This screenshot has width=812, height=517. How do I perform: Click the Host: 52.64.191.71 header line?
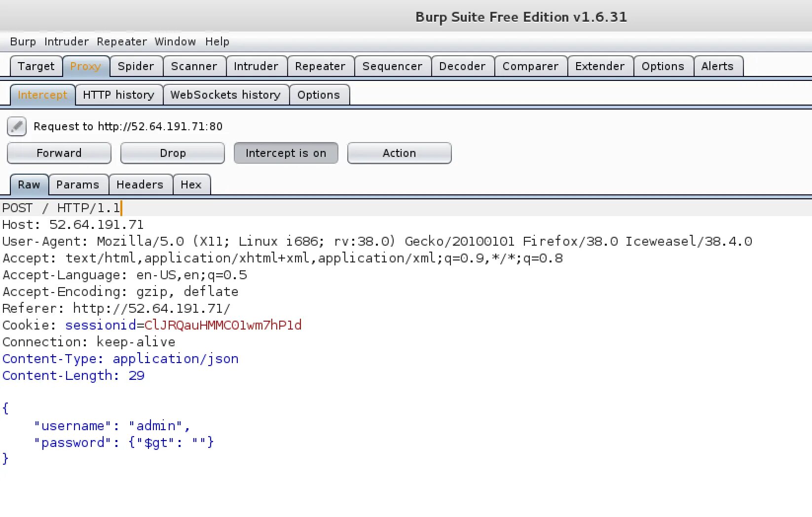73,225
